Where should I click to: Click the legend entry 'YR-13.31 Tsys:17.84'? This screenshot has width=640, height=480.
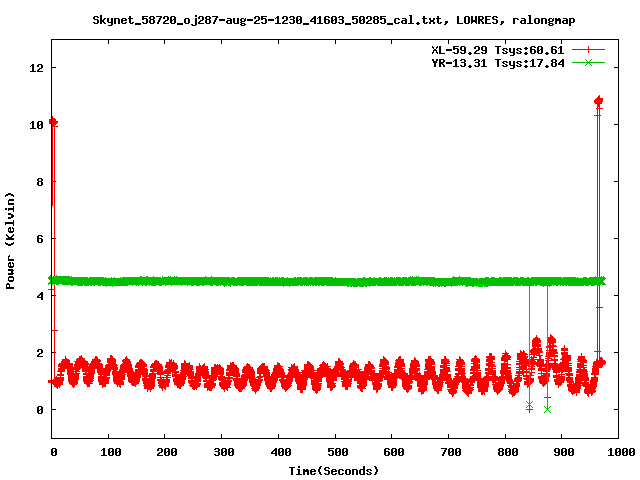coord(498,63)
